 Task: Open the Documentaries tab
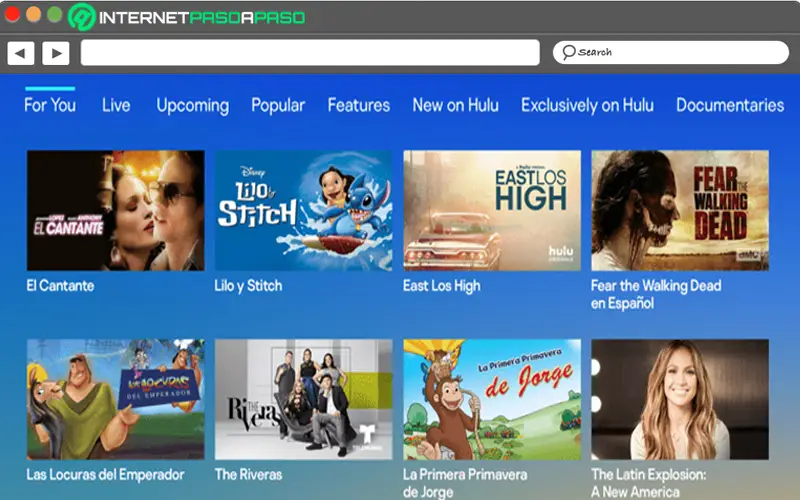pos(730,105)
